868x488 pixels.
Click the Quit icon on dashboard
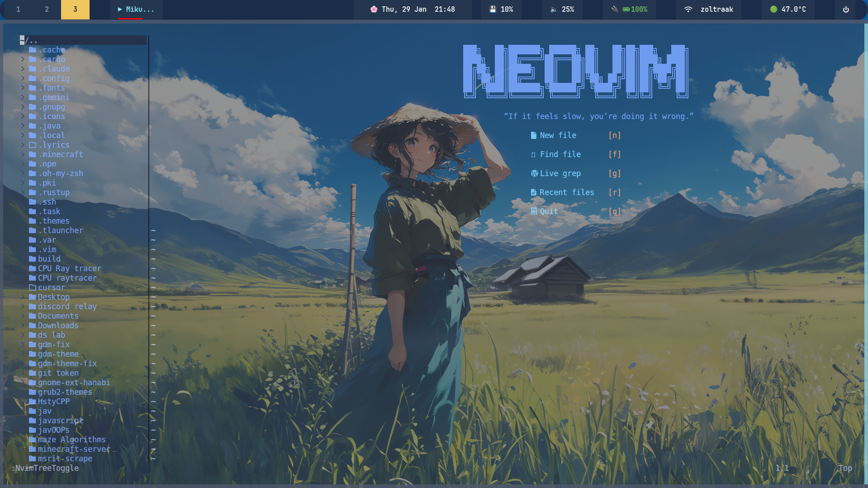coord(534,211)
